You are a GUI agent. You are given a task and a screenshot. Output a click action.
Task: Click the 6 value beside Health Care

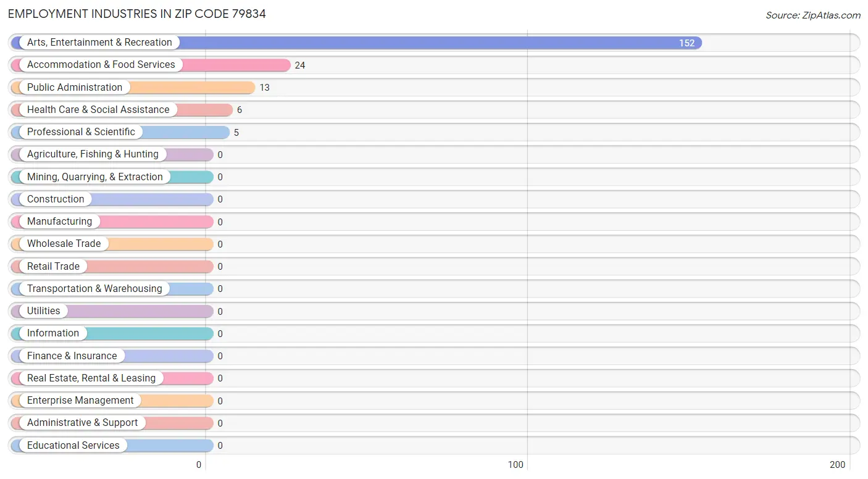click(x=240, y=110)
